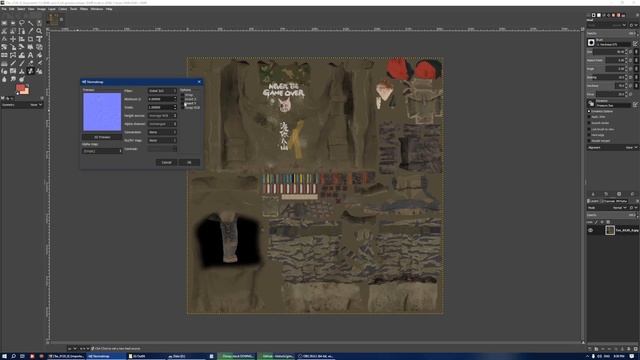This screenshot has height=360, width=640.
Task: Toggle Lock brush to view checkbox
Action: click(x=589, y=129)
